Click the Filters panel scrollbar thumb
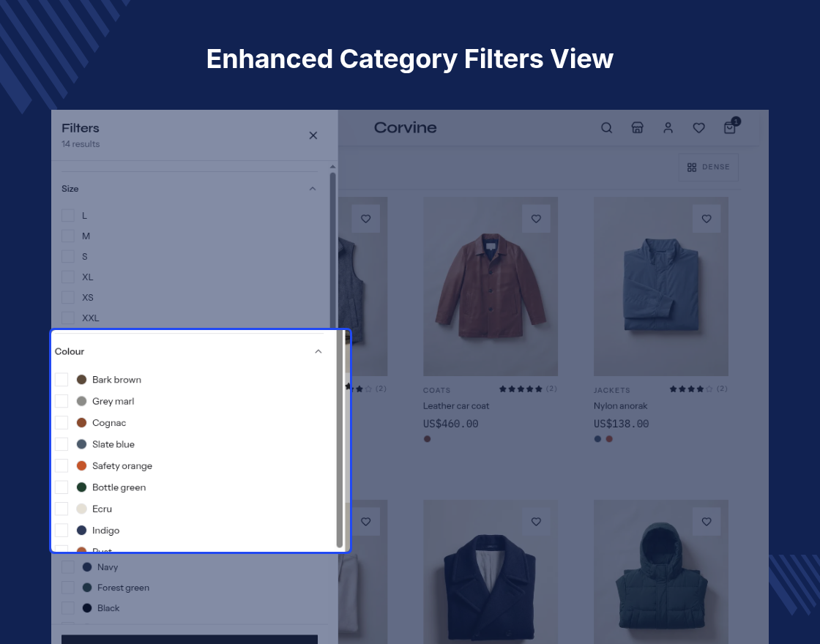Screen dimensions: 820x644 [x=332, y=251]
